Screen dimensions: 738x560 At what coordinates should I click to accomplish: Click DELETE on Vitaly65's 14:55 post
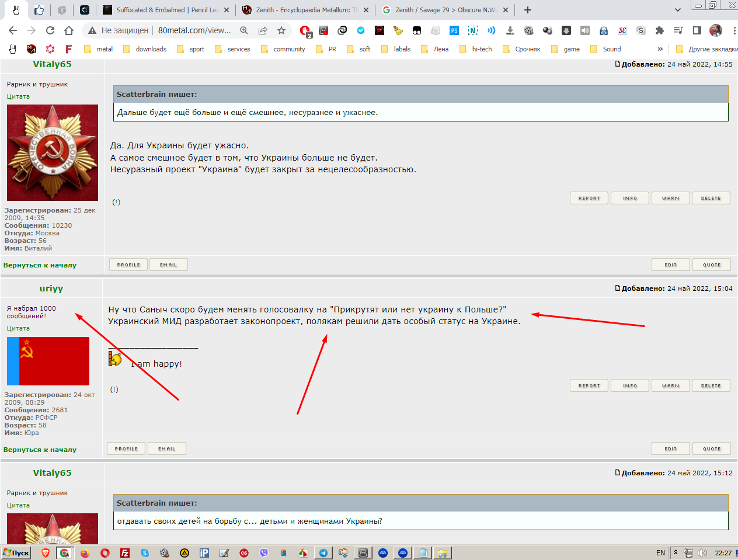tap(711, 198)
